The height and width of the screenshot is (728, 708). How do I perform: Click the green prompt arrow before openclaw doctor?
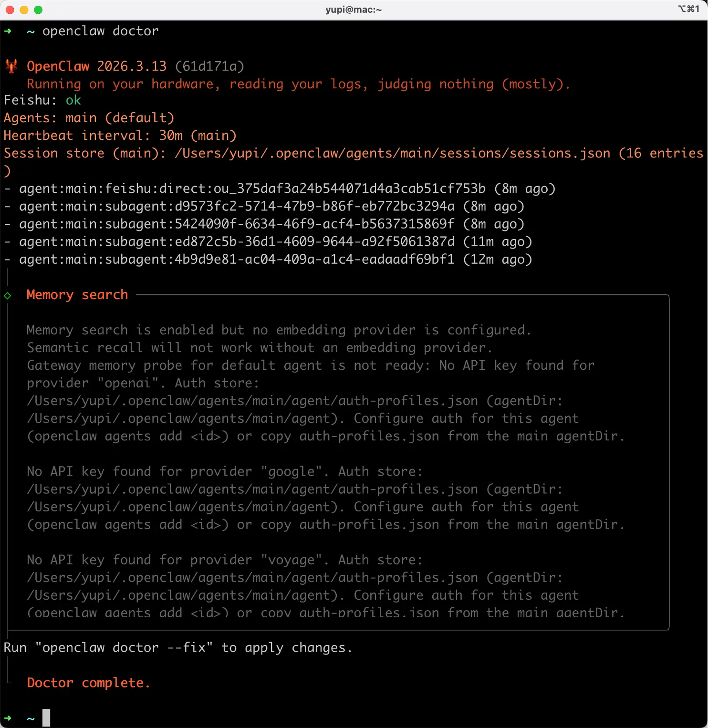coord(8,31)
